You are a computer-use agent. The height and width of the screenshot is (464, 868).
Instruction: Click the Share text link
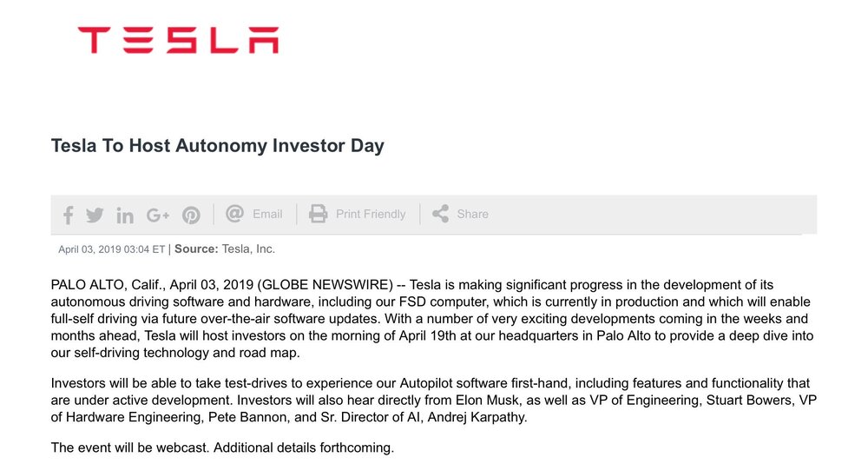click(x=472, y=214)
